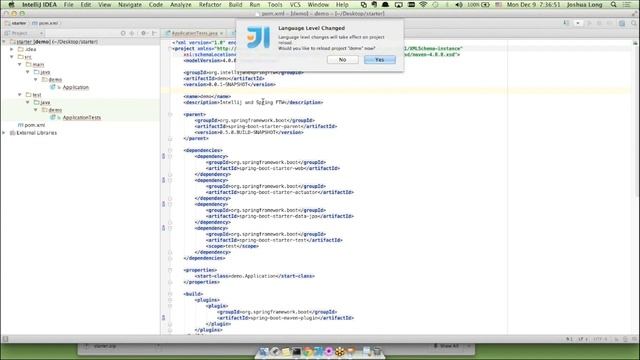Select External Libraries in the tree
The height and width of the screenshot is (360, 640).
33,133
